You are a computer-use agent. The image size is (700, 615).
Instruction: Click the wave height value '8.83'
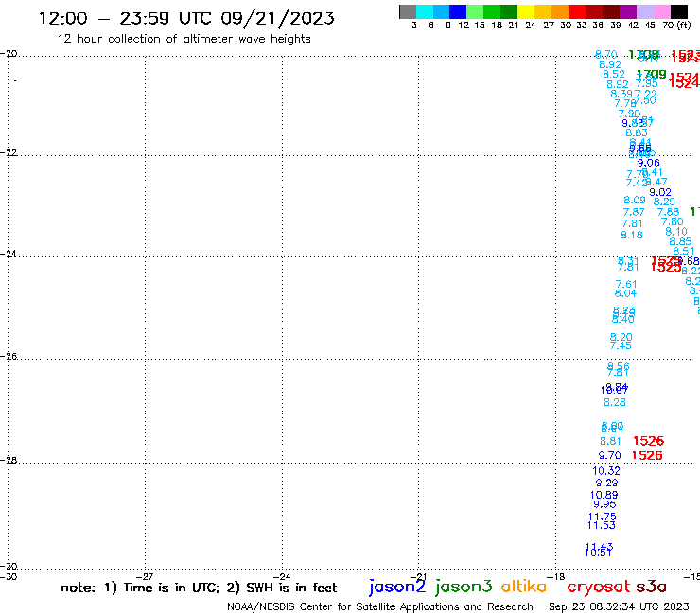[637, 132]
